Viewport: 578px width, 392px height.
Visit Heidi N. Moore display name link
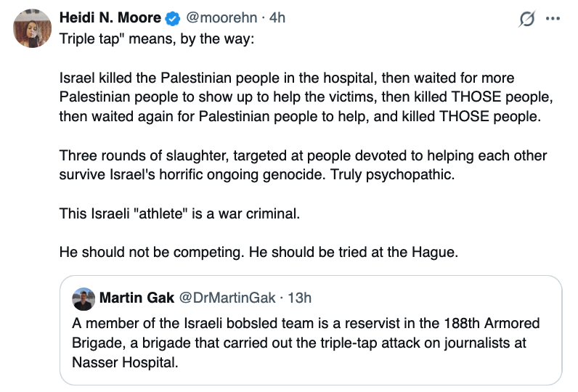coord(110,18)
